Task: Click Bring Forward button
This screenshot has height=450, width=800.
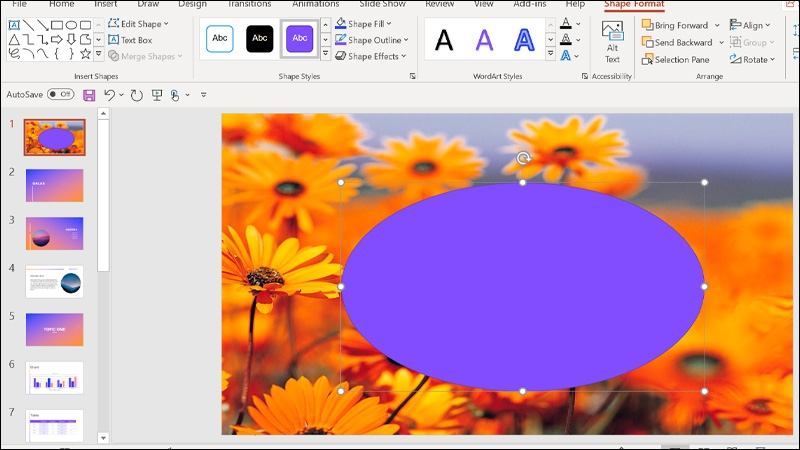Action: 675,25
